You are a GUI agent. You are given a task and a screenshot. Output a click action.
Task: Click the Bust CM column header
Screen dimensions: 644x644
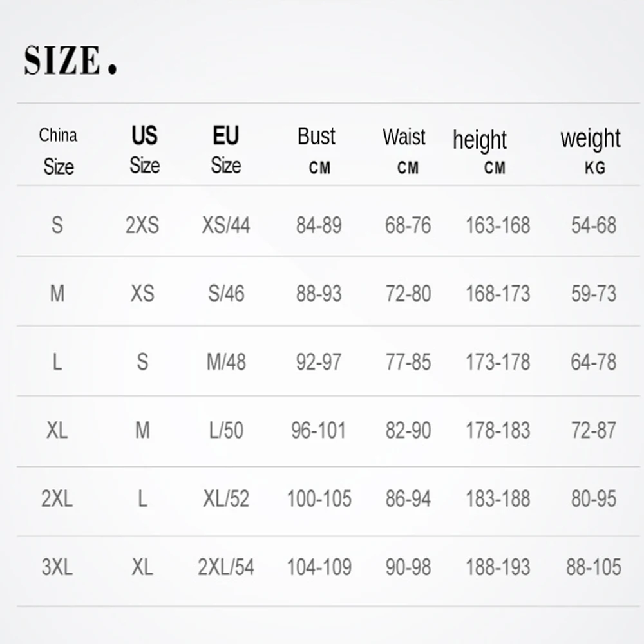click(317, 150)
